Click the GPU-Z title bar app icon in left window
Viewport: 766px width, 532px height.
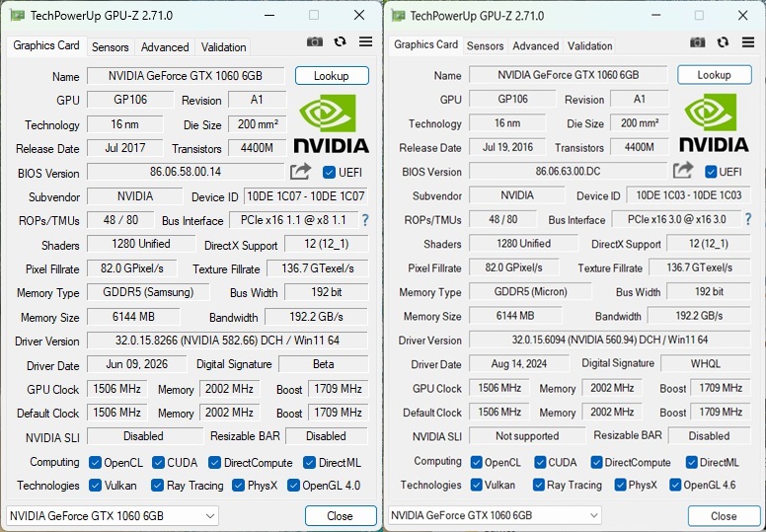click(17, 16)
